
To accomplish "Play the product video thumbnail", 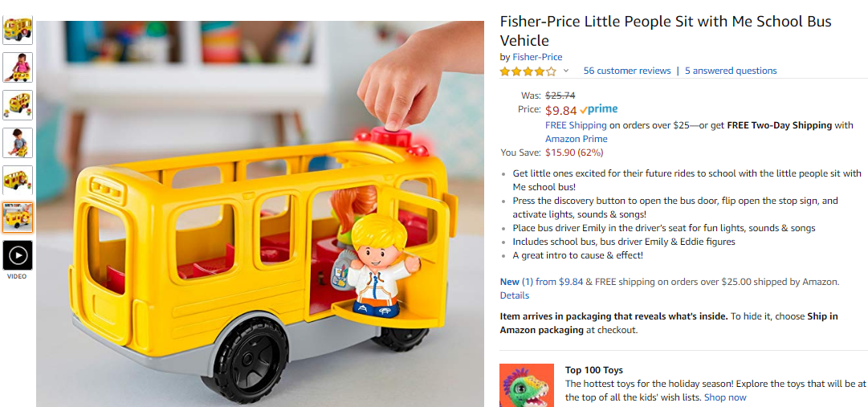I will click(x=18, y=255).
